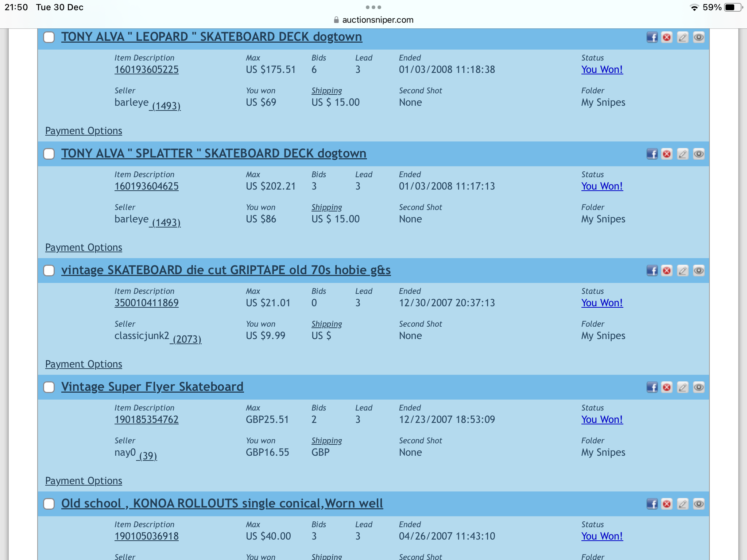Share Konoa Rollouts item on Facebook
Screen dimensions: 747x560
[x=652, y=504]
